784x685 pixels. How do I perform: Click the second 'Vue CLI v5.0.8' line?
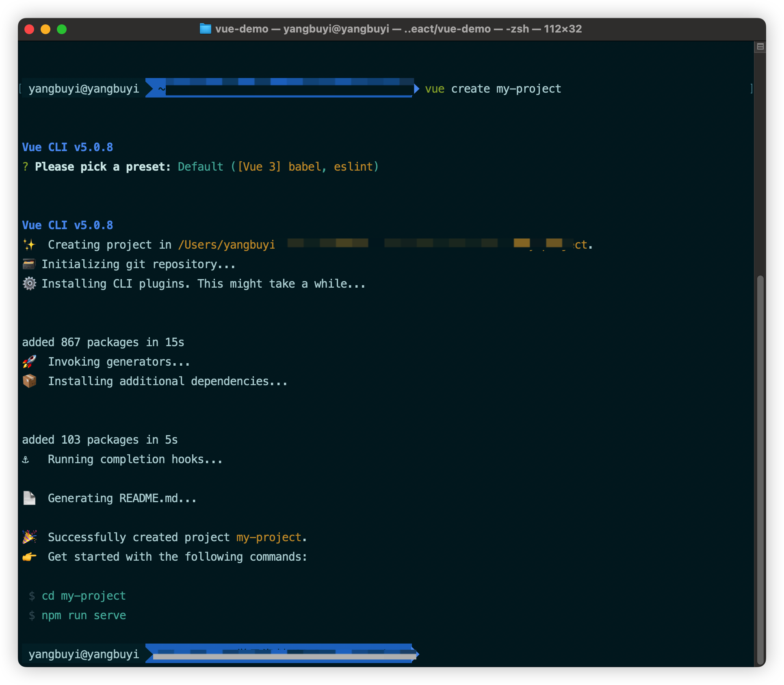click(67, 225)
